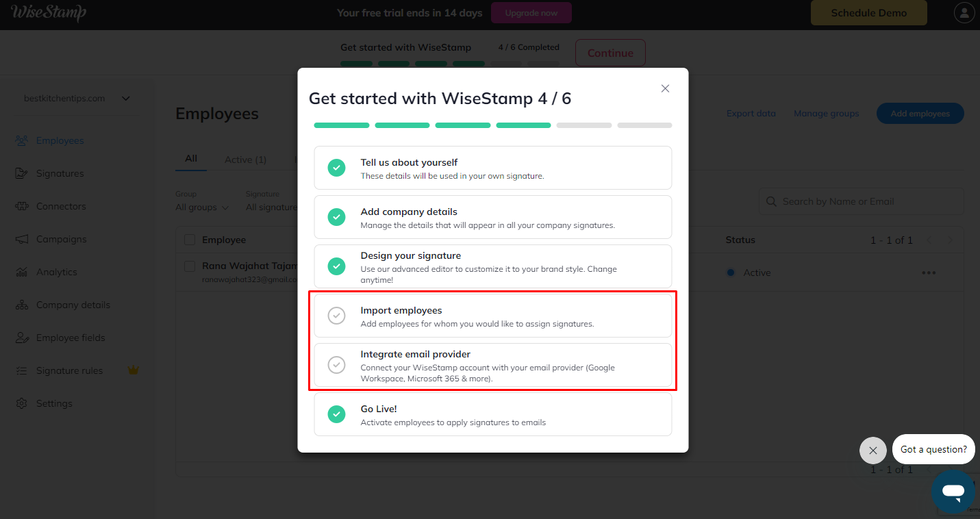
Task: Open the user account avatar icon
Action: click(x=964, y=13)
